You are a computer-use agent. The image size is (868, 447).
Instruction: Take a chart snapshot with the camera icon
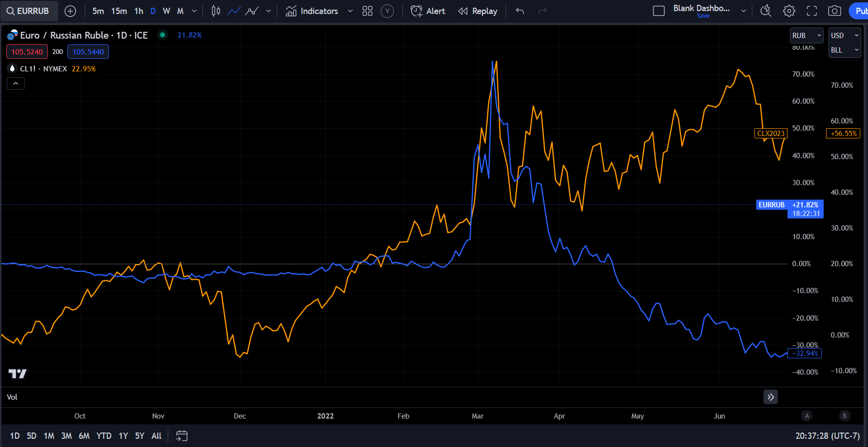[x=835, y=11]
